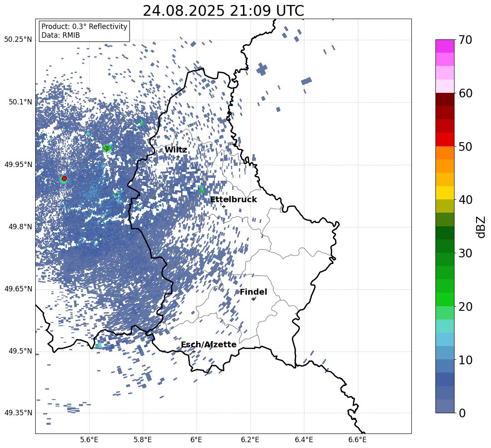
Task: Click the 6.4°E longitude label
Action: 304,440
